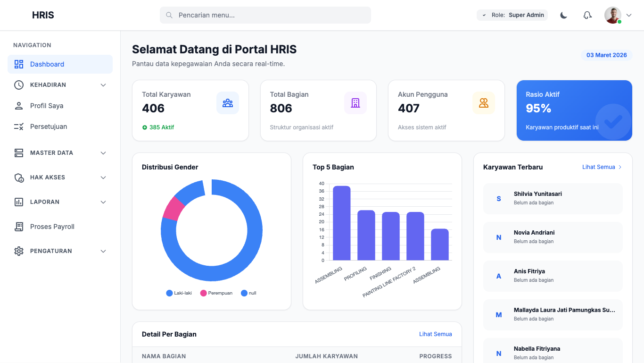Click the pink Perempuan donut segment

click(x=173, y=209)
